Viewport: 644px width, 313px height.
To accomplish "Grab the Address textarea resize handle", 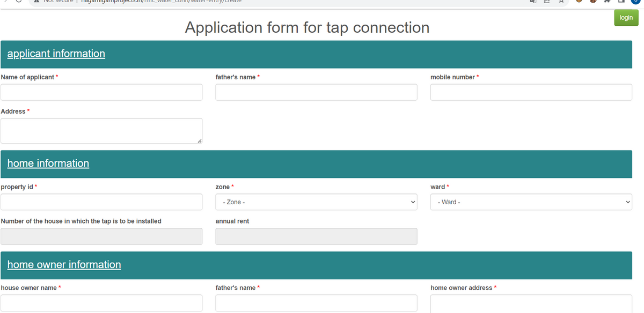I will tap(199, 140).
